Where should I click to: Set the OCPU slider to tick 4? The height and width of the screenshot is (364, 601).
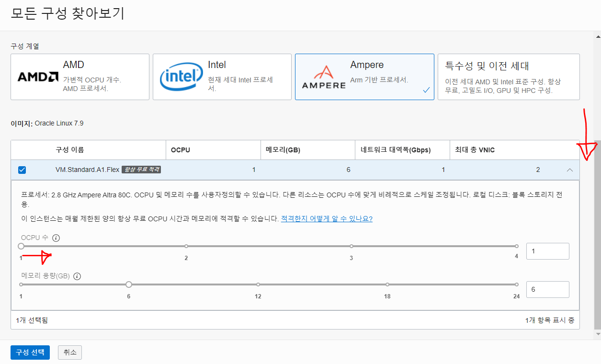[517, 246]
